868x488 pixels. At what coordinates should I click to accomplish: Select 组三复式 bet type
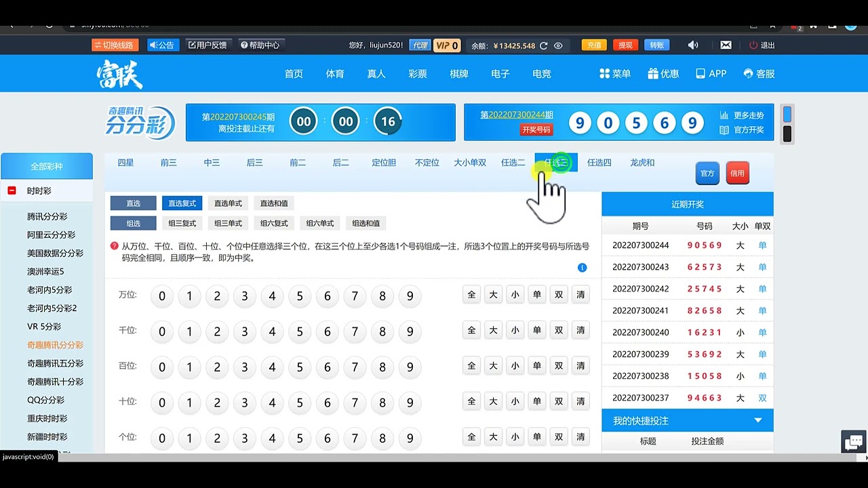(182, 224)
